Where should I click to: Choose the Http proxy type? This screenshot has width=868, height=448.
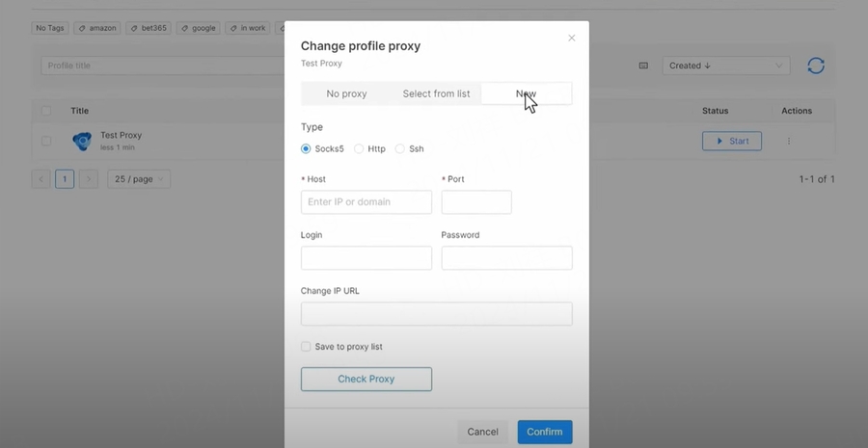pos(359,149)
